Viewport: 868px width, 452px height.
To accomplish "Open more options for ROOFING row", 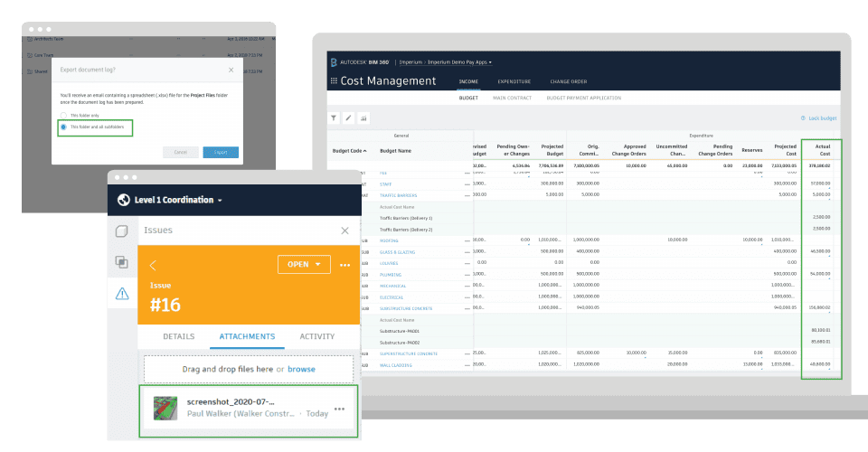I will click(467, 240).
